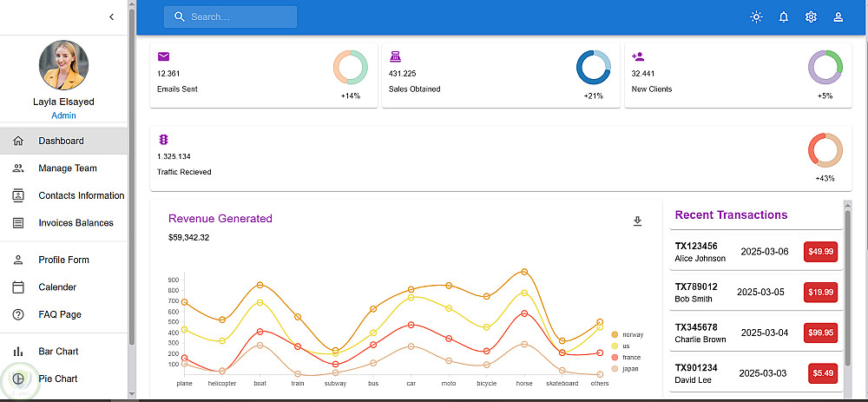Open Invoices Balances in the sidebar
The image size is (868, 402).
[x=76, y=223]
